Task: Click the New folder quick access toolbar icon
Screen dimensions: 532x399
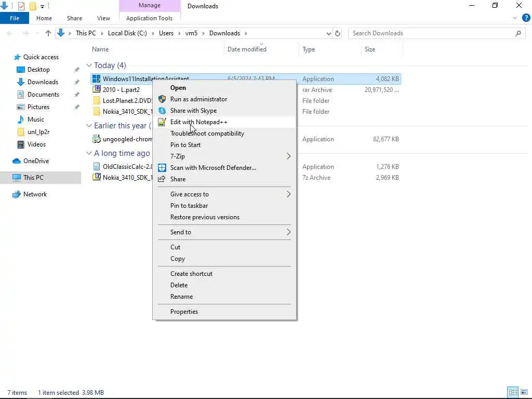Action: [x=33, y=6]
